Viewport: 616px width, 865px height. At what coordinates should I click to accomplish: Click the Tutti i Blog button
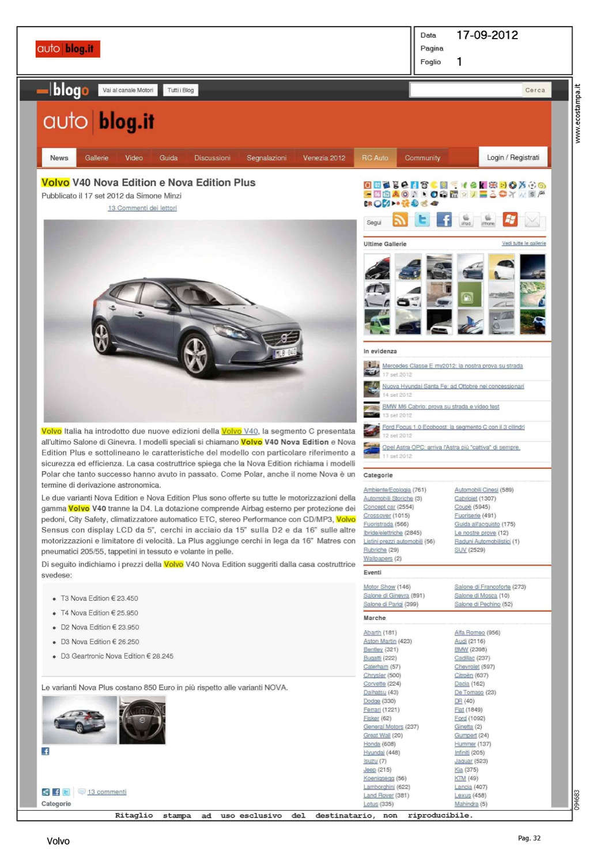(180, 91)
